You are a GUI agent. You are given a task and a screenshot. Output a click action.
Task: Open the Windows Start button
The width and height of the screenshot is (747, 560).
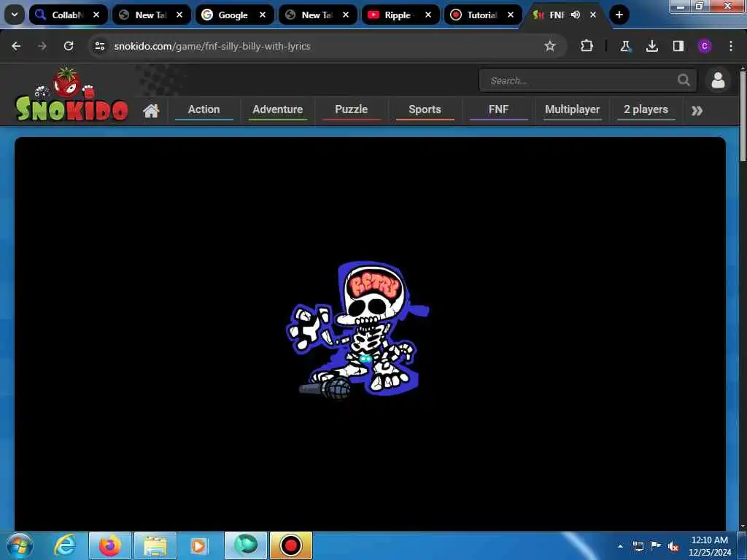19,545
